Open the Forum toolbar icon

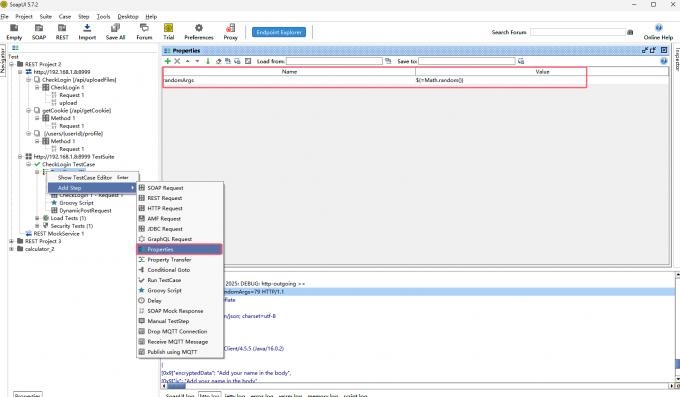tap(144, 28)
